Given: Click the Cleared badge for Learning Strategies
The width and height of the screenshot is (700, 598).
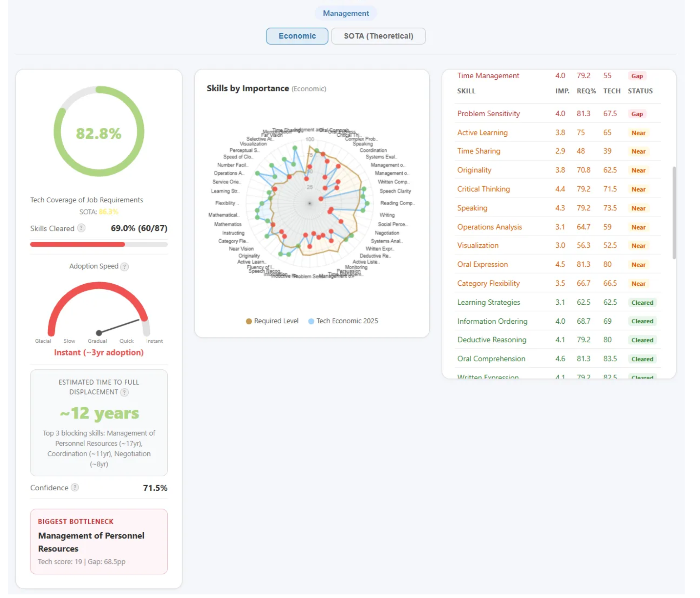Looking at the screenshot, I should pos(642,303).
